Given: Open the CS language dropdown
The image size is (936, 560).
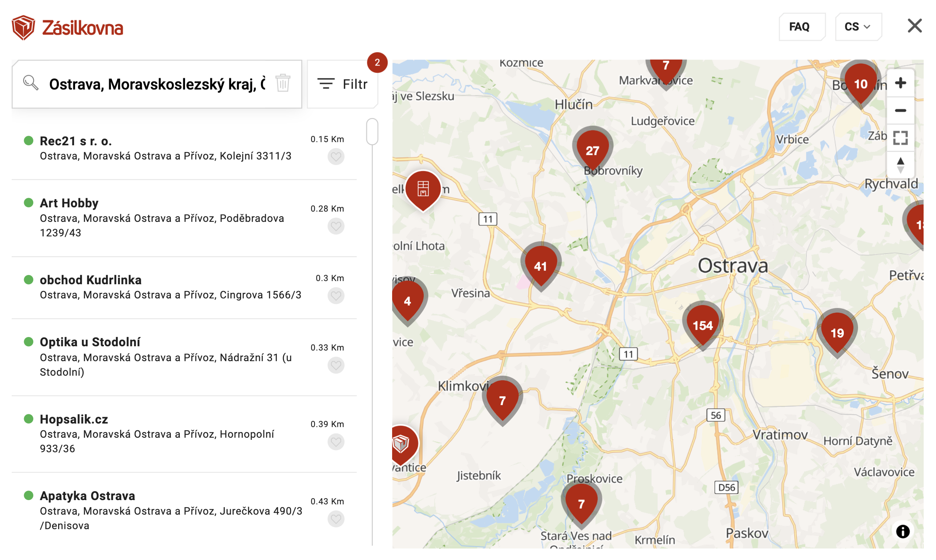Looking at the screenshot, I should coord(858,27).
